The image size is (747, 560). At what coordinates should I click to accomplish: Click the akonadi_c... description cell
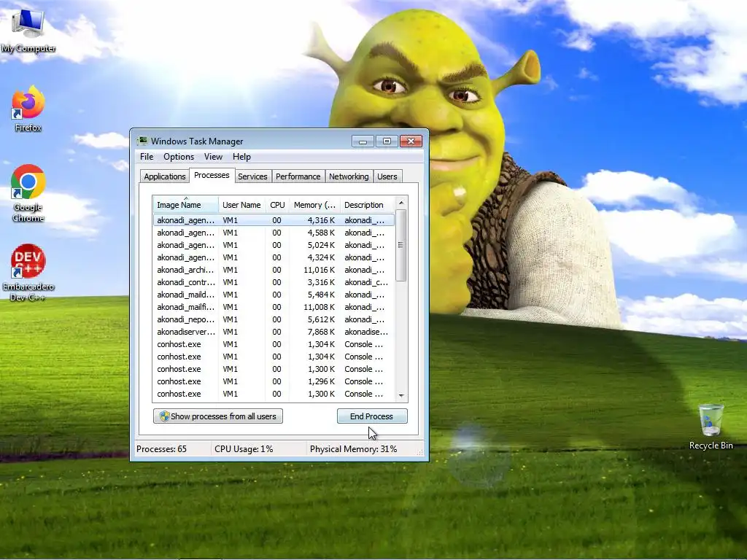[366, 282]
